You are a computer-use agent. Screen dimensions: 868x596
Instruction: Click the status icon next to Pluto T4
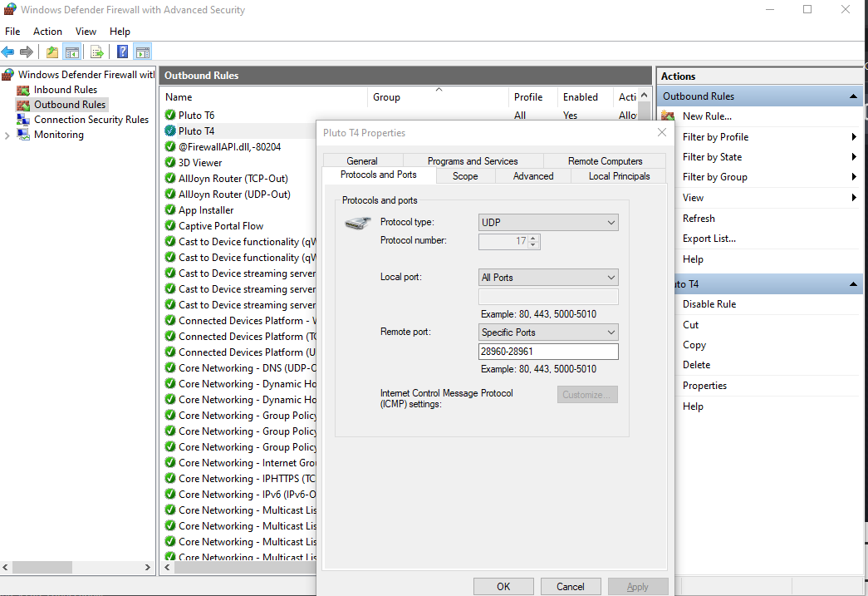click(170, 131)
